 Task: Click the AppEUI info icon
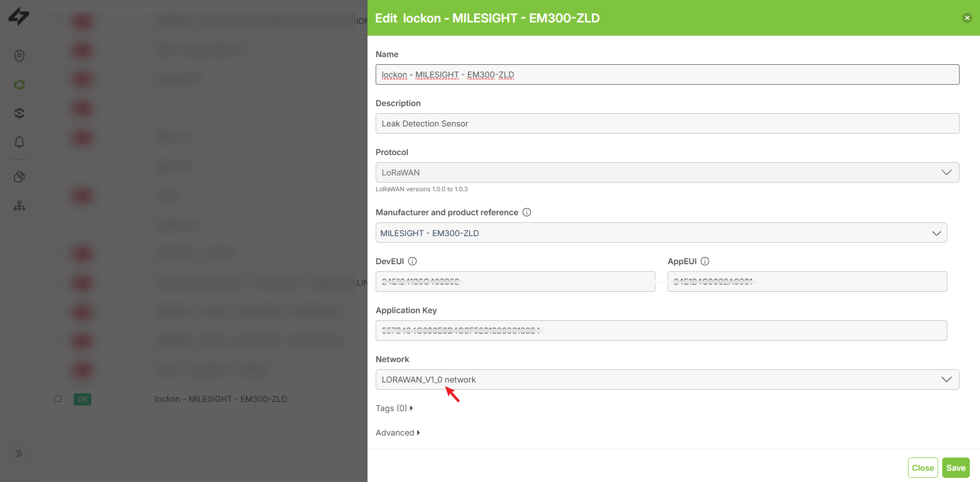(x=705, y=261)
